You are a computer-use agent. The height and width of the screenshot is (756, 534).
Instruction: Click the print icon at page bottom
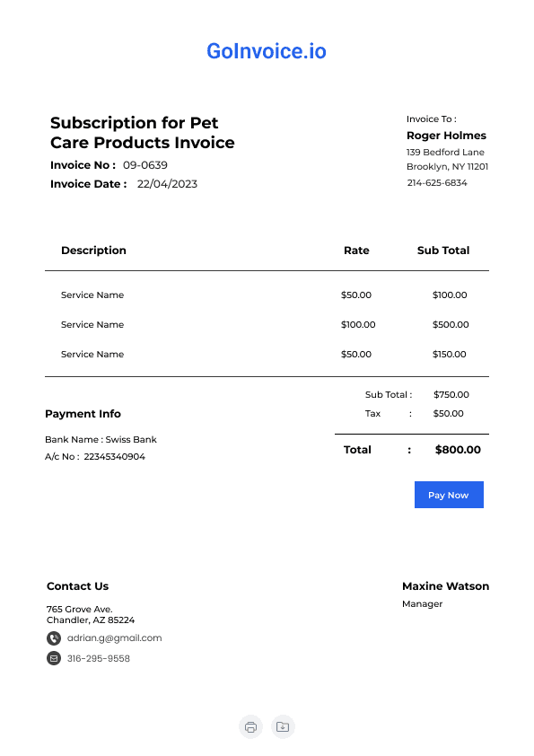pyautogui.click(x=250, y=726)
